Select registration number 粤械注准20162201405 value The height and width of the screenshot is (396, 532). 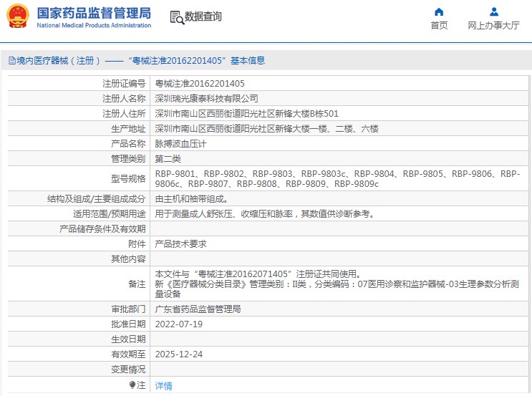point(200,84)
